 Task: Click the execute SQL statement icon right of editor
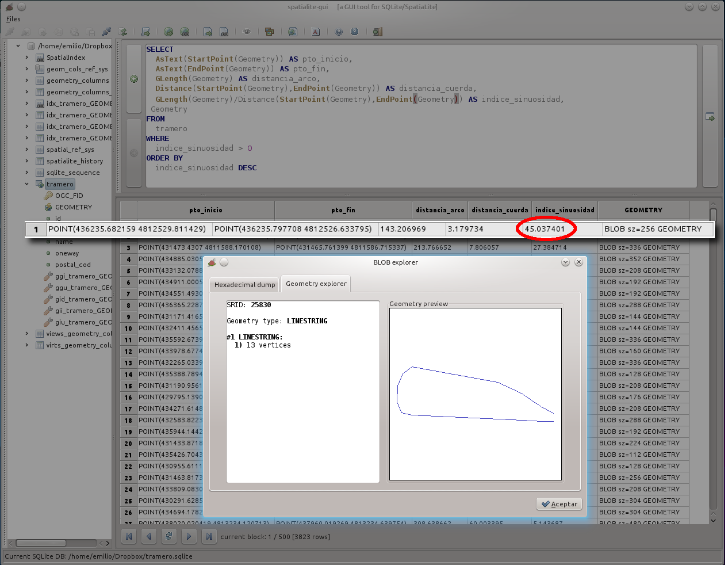coord(710,117)
